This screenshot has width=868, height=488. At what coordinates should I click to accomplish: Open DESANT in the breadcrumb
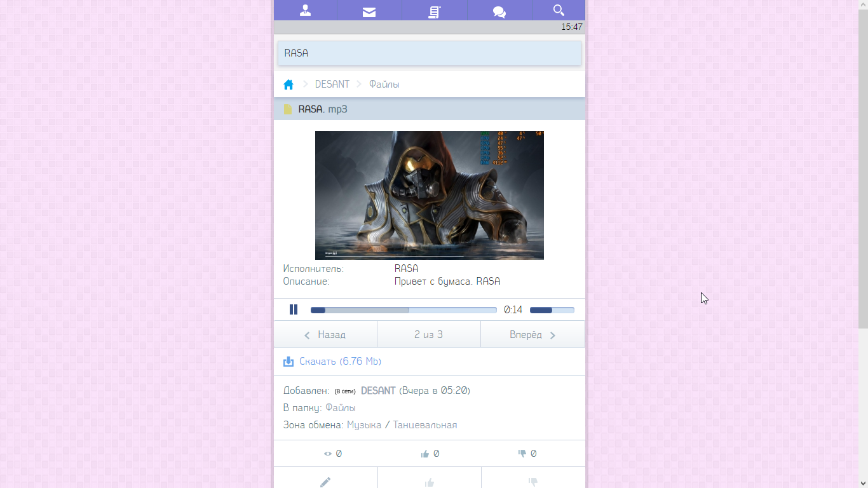coord(332,85)
